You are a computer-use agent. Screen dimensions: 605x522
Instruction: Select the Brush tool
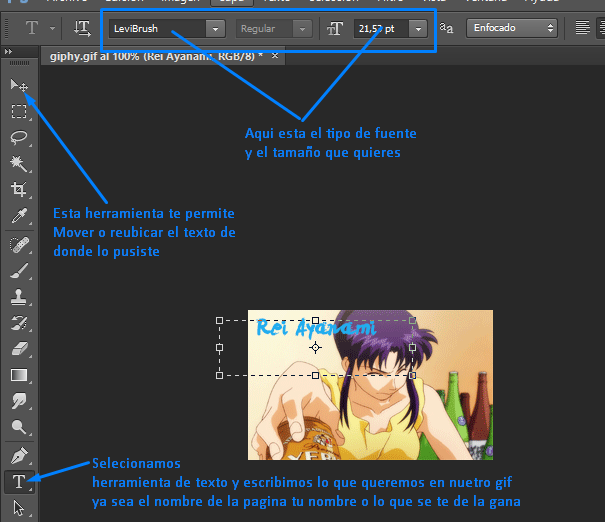(19, 271)
